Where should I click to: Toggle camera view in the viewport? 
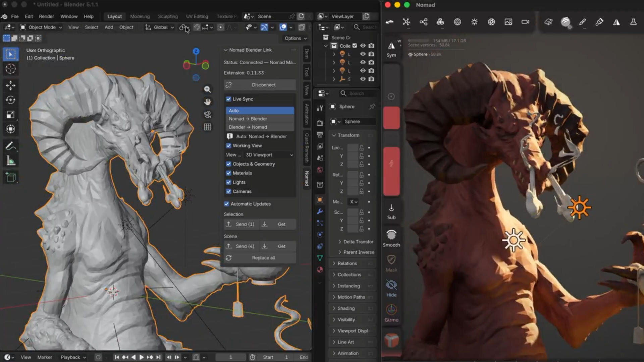pos(208,115)
